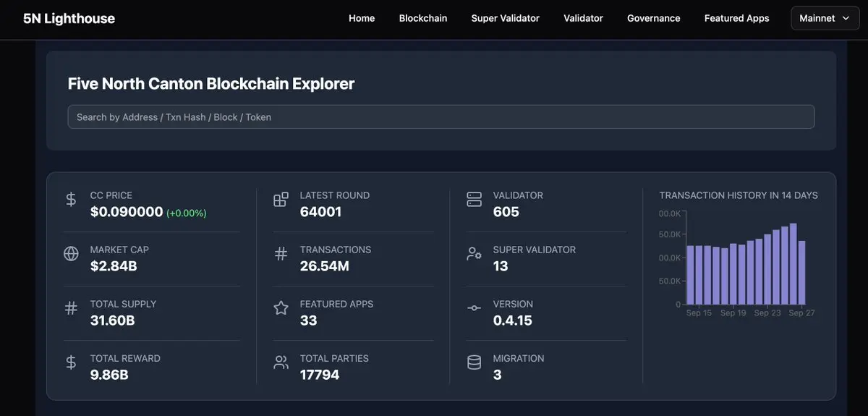Click the globe icon beside Market Cap
The image size is (868, 416).
71,254
